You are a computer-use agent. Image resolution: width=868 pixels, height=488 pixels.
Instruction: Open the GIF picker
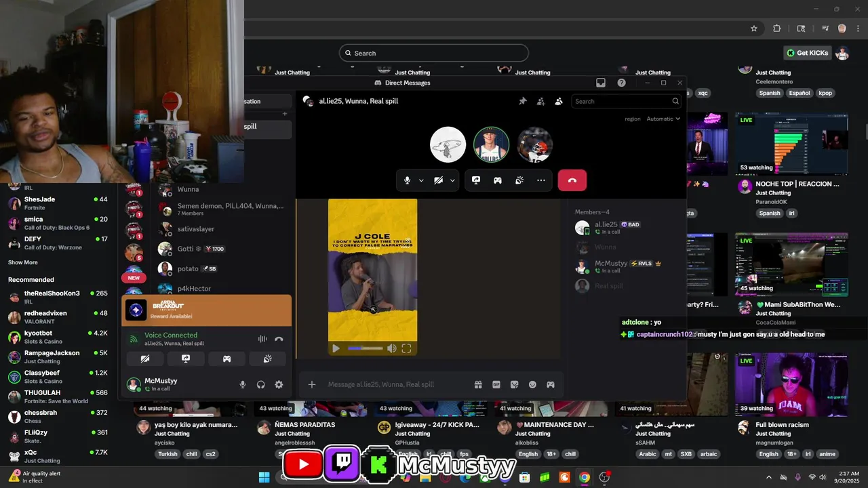coord(496,384)
